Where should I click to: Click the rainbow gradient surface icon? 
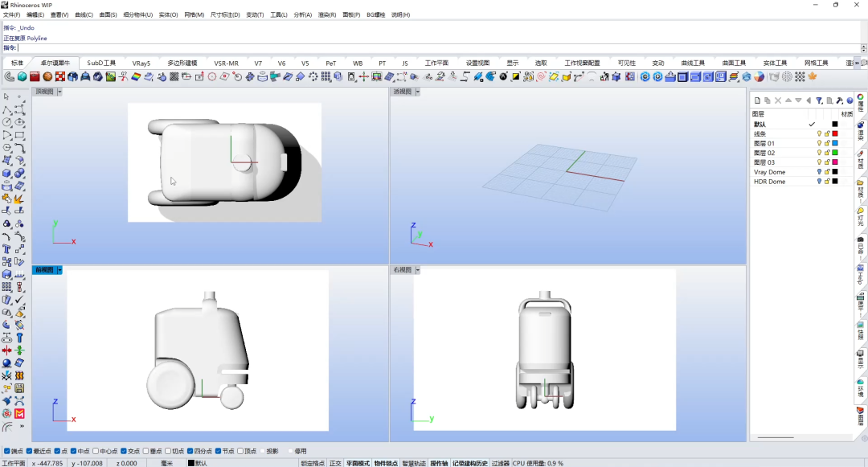pyautogui.click(x=136, y=77)
